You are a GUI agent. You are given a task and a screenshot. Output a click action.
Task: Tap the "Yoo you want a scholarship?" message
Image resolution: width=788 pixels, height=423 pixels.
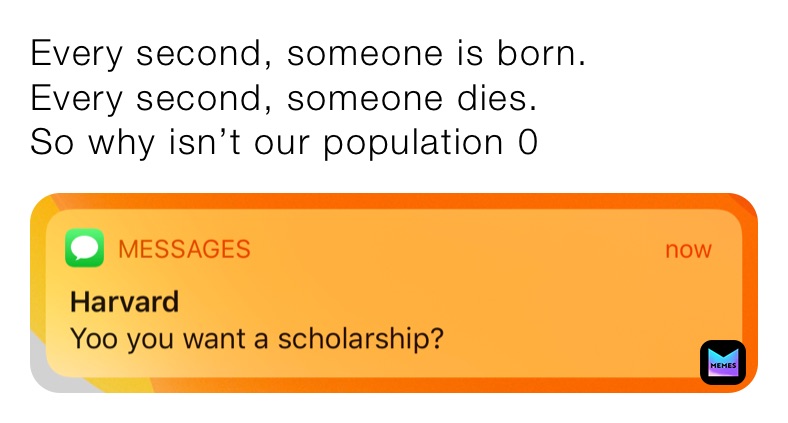[256, 339]
